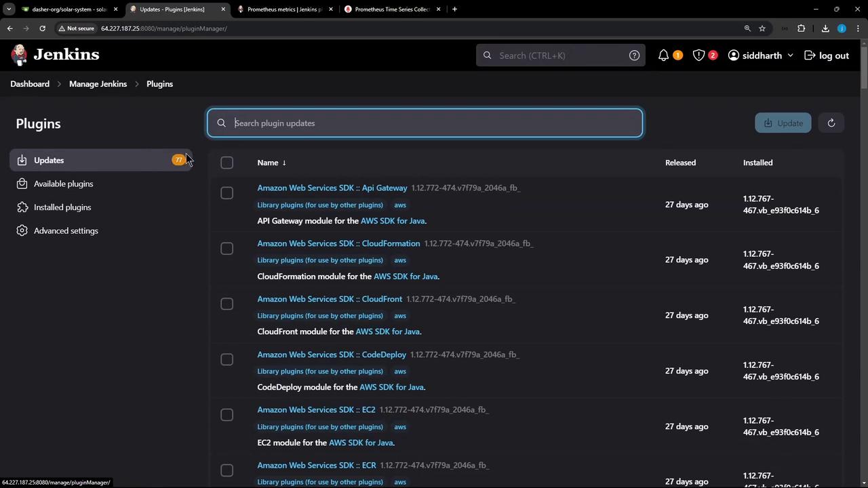Click the browser address bar URL
The image size is (868, 488).
pos(164,28)
